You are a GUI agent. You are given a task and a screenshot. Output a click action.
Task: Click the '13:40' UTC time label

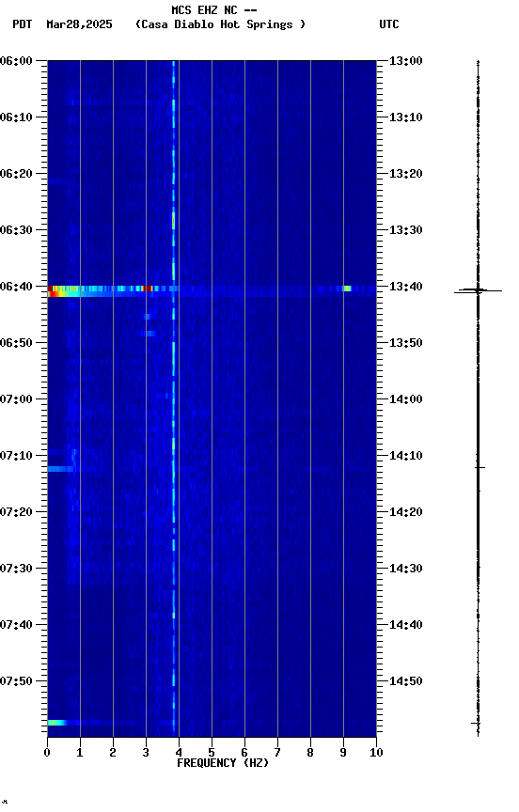(x=406, y=287)
